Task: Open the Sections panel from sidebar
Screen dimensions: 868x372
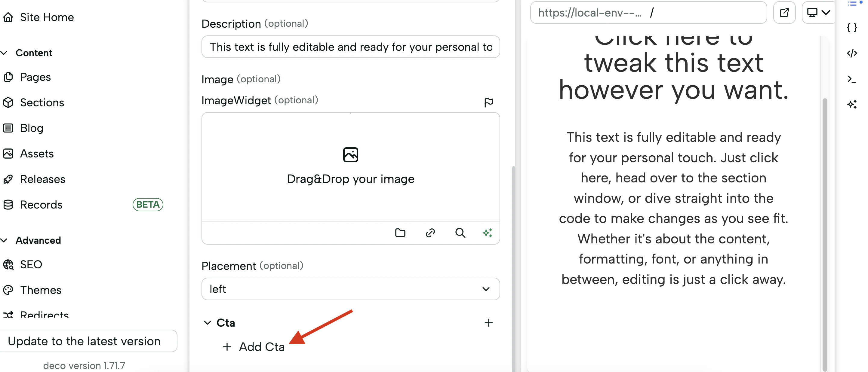Action: coord(42,102)
